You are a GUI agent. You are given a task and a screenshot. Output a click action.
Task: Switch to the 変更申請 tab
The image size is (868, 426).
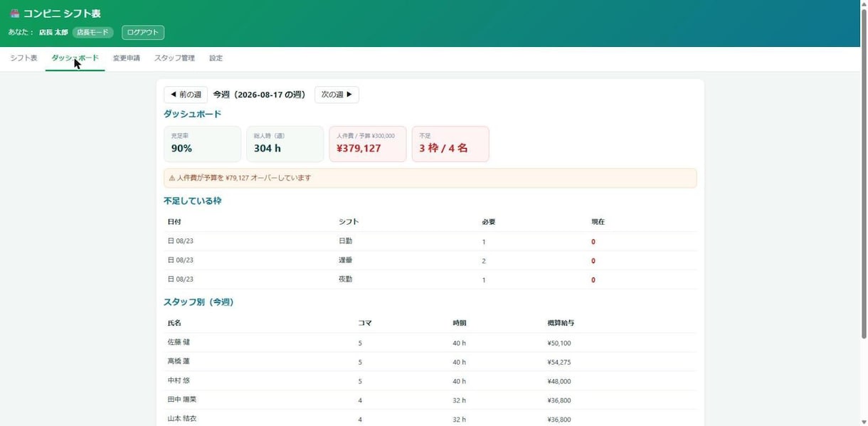[127, 58]
